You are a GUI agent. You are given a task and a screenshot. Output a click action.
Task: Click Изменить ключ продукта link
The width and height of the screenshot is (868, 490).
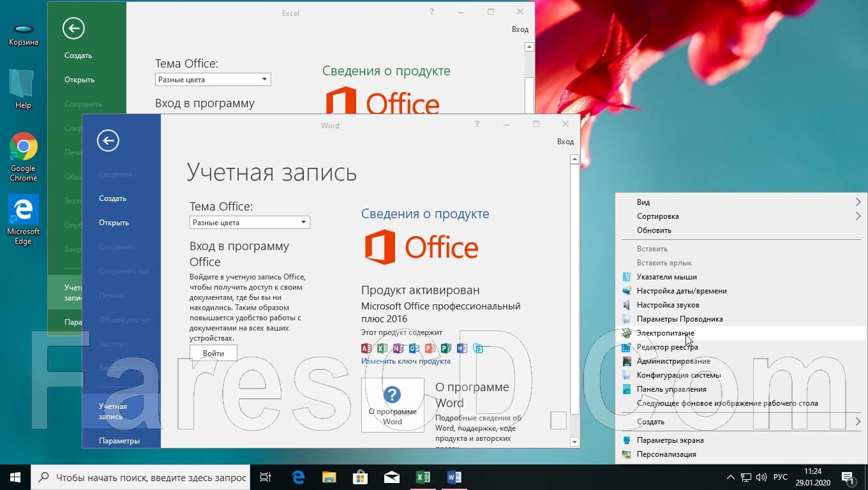(406, 361)
